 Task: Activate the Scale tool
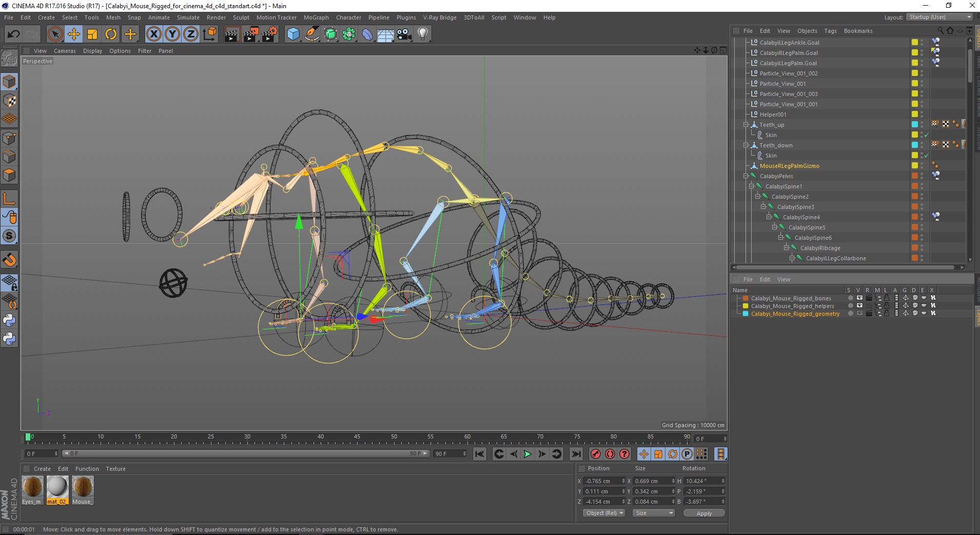pos(92,34)
